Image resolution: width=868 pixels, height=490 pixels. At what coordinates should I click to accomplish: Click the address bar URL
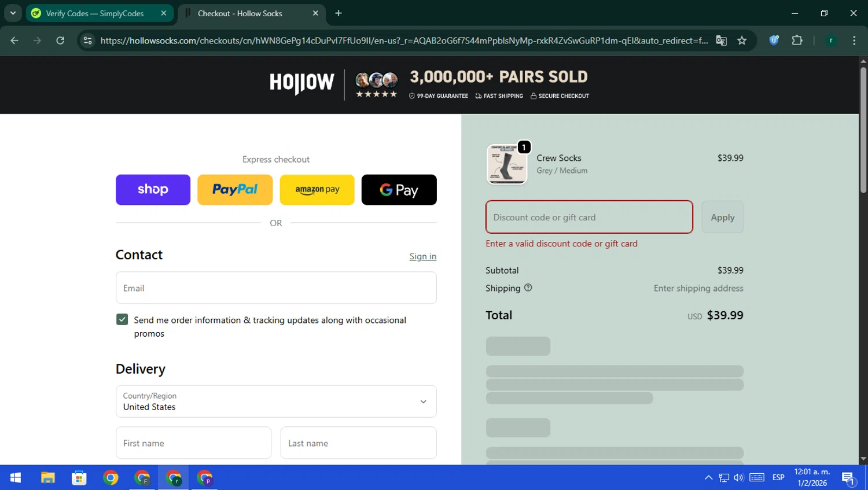click(404, 40)
